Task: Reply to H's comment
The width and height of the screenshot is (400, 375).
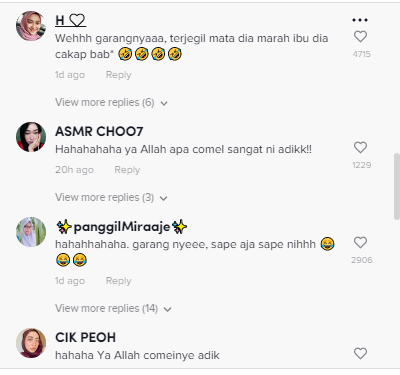Action: [x=118, y=75]
